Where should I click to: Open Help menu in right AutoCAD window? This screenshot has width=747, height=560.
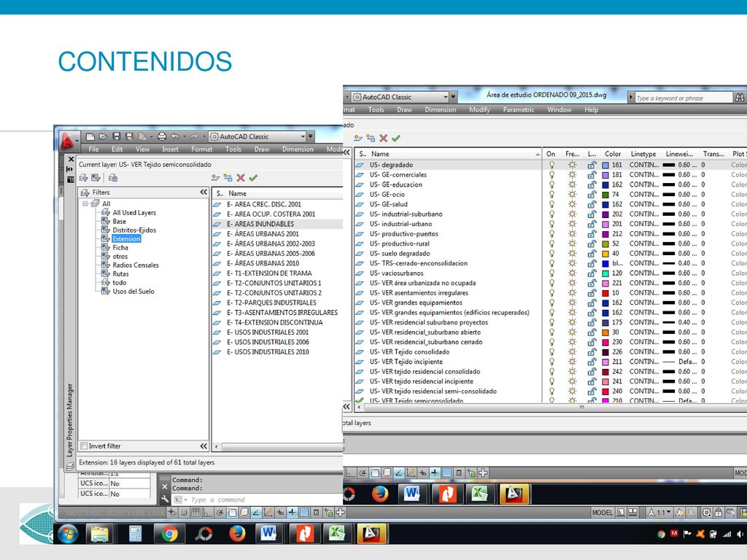[591, 109]
